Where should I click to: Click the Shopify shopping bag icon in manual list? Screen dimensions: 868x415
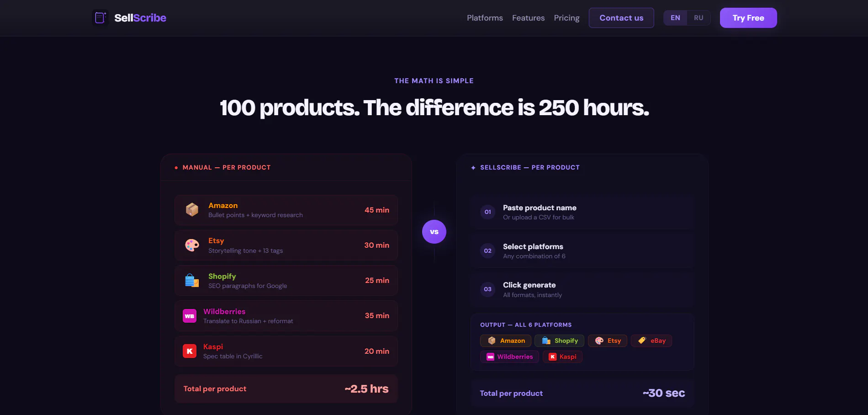[192, 280]
